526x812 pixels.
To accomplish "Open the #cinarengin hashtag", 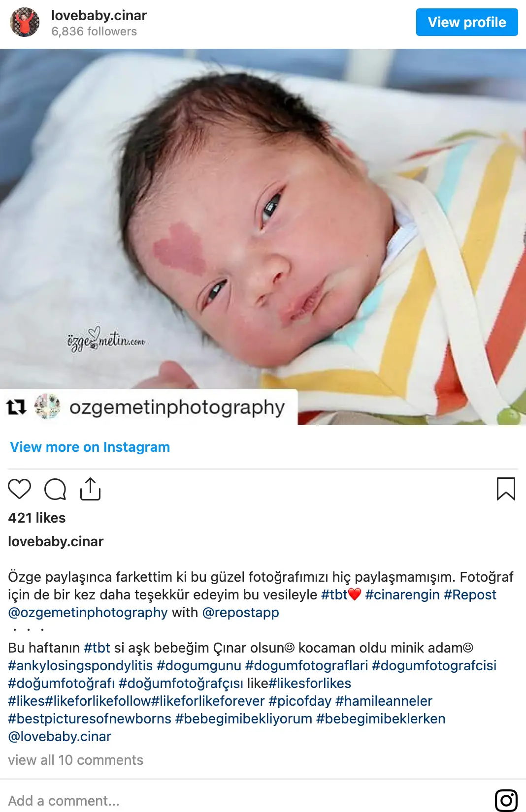I will (x=402, y=594).
